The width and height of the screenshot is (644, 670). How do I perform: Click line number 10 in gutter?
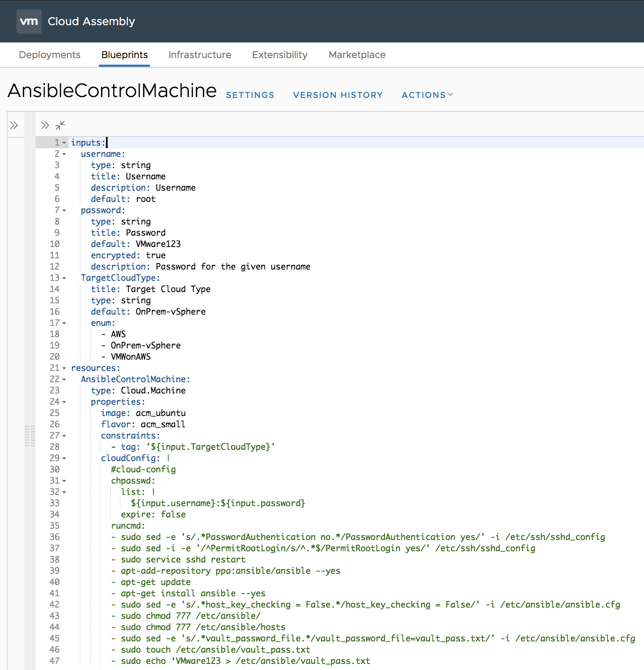pos(55,244)
